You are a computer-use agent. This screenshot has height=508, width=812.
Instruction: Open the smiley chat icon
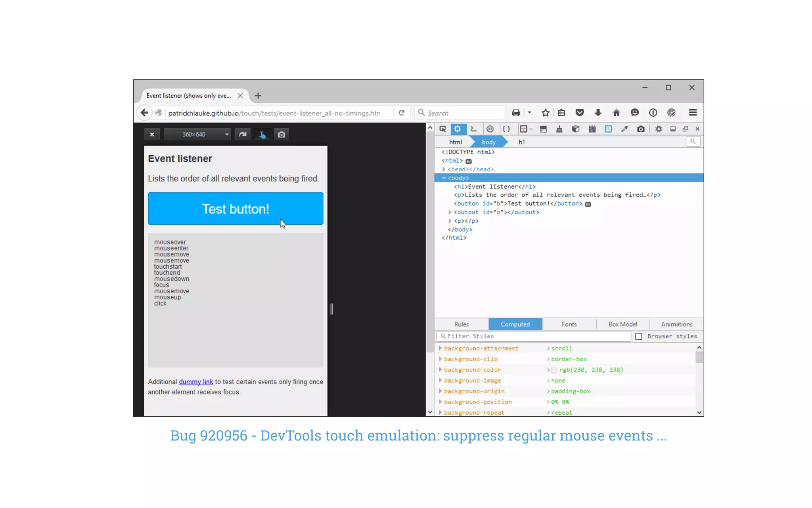tap(635, 113)
